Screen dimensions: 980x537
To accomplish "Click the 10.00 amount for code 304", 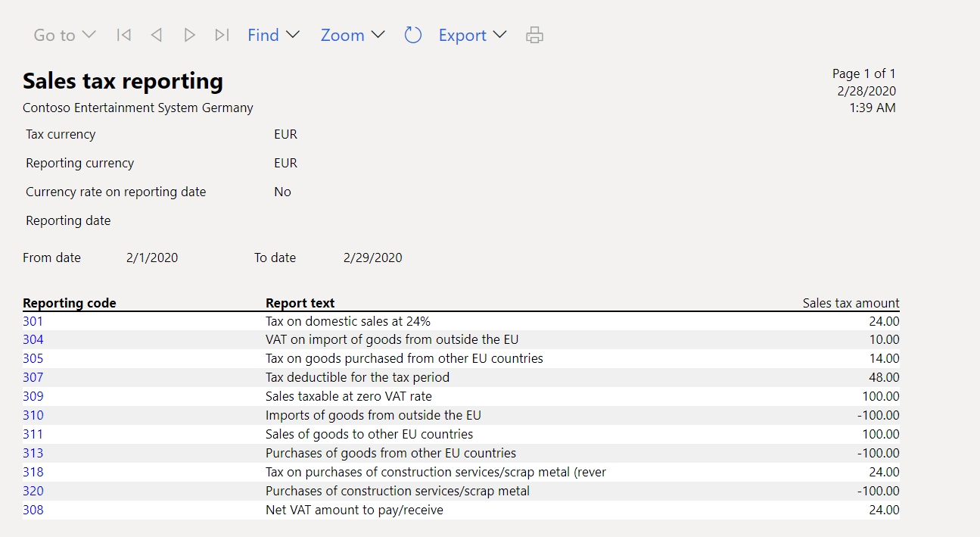I will [884, 339].
